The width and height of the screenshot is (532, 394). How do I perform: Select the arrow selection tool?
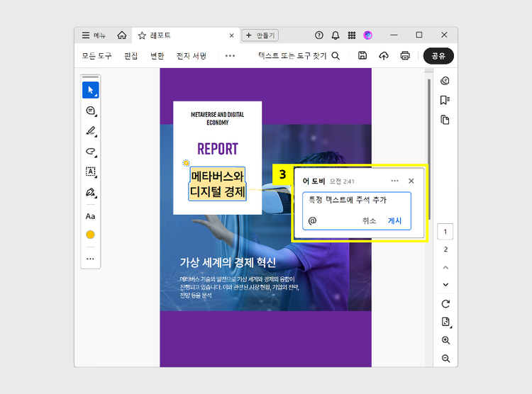coord(90,90)
